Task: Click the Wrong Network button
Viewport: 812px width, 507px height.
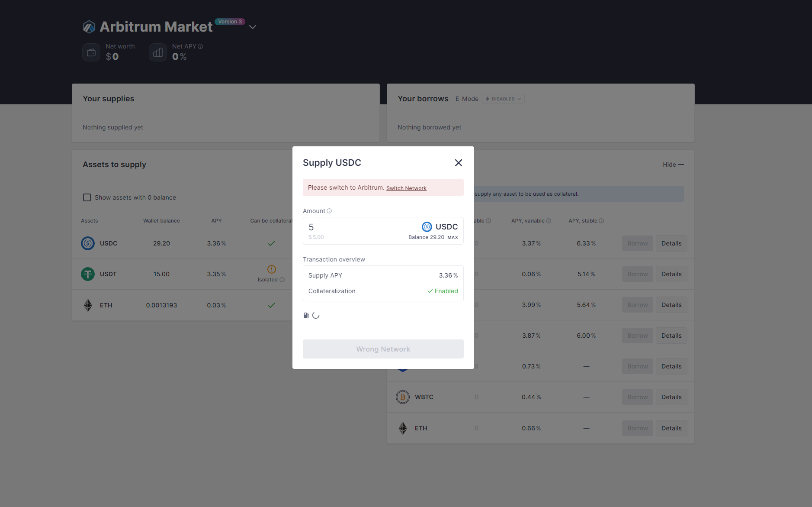Action: [x=383, y=349]
